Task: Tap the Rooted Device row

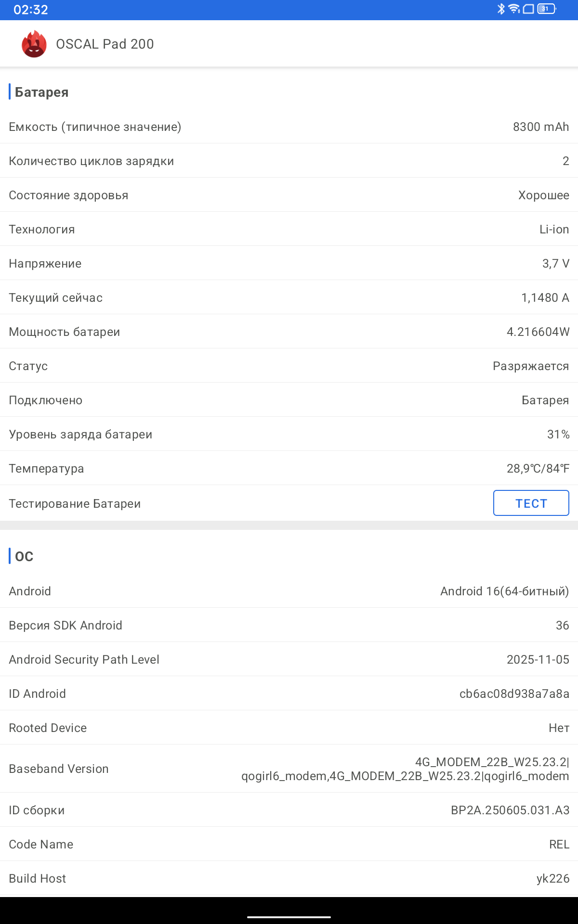Action: pos(289,728)
